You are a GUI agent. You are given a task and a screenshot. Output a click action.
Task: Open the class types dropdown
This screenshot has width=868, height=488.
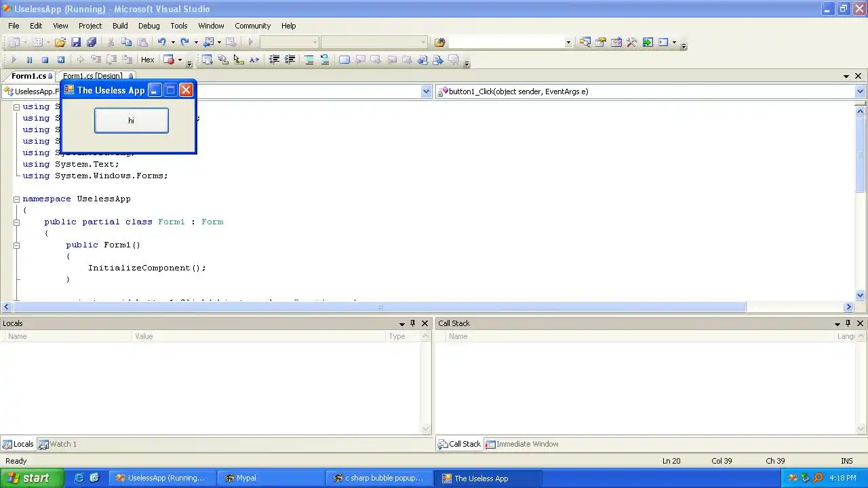point(426,91)
